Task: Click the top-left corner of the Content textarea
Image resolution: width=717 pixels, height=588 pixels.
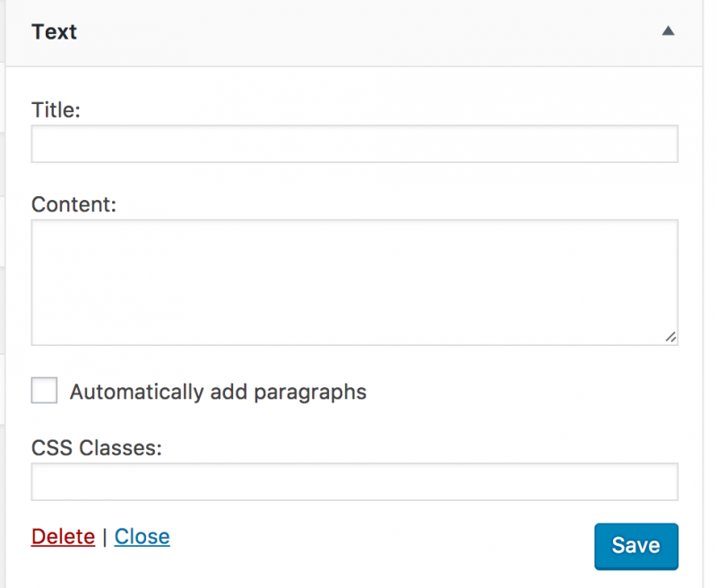Action: 40,229
